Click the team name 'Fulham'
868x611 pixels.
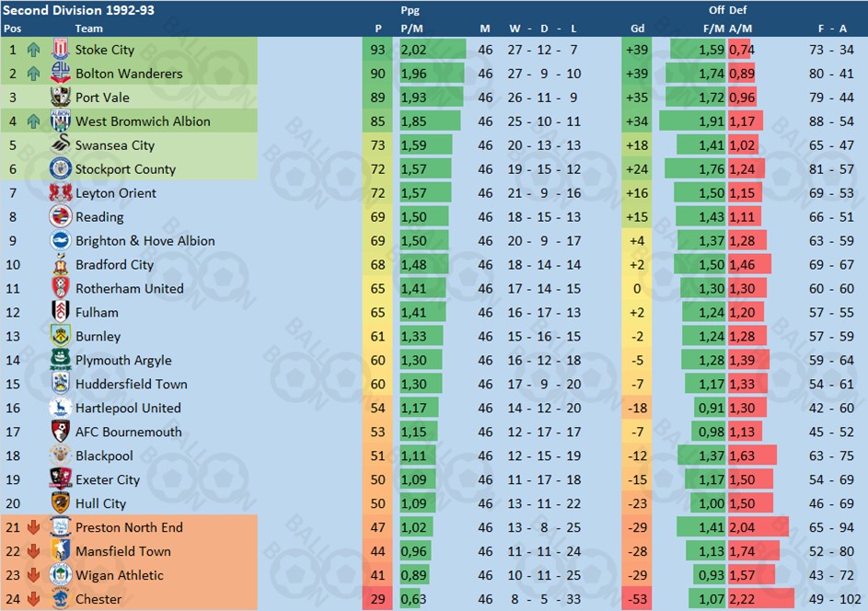97,312
